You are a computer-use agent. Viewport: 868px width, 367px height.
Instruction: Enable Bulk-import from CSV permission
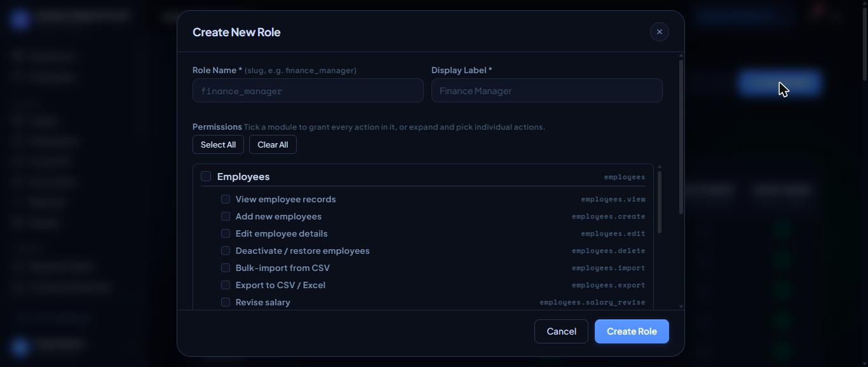pyautogui.click(x=226, y=268)
